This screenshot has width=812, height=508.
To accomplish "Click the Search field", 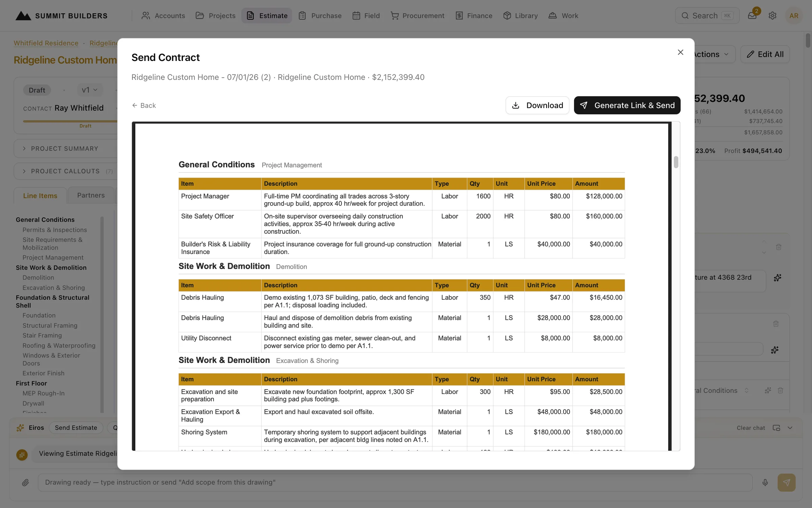I will coord(707,16).
